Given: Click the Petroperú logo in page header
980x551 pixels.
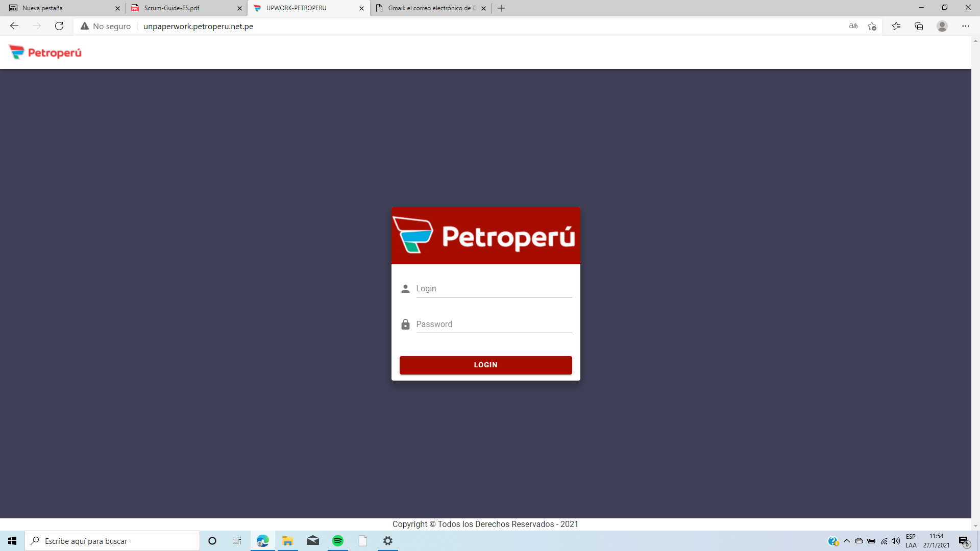Looking at the screenshot, I should pyautogui.click(x=45, y=53).
